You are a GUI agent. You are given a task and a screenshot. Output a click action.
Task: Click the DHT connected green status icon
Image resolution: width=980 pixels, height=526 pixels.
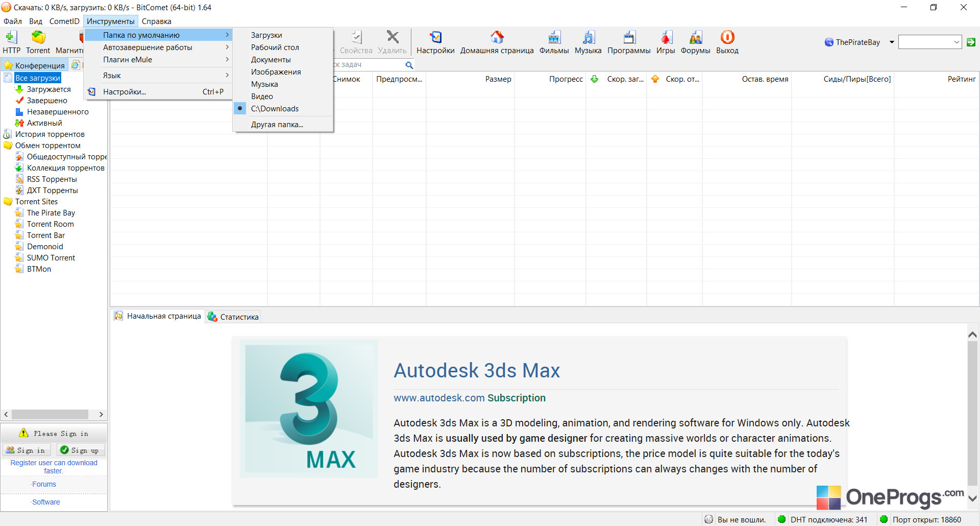coord(781,519)
